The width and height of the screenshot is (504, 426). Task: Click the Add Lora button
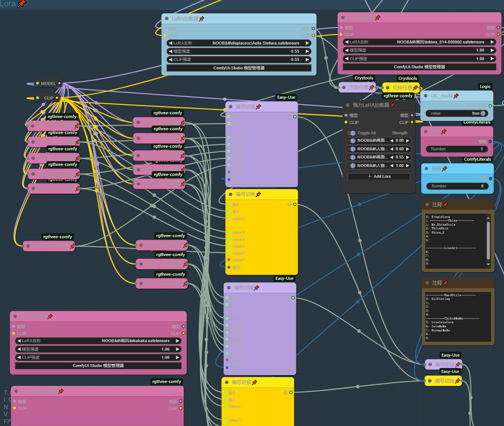tap(379, 177)
